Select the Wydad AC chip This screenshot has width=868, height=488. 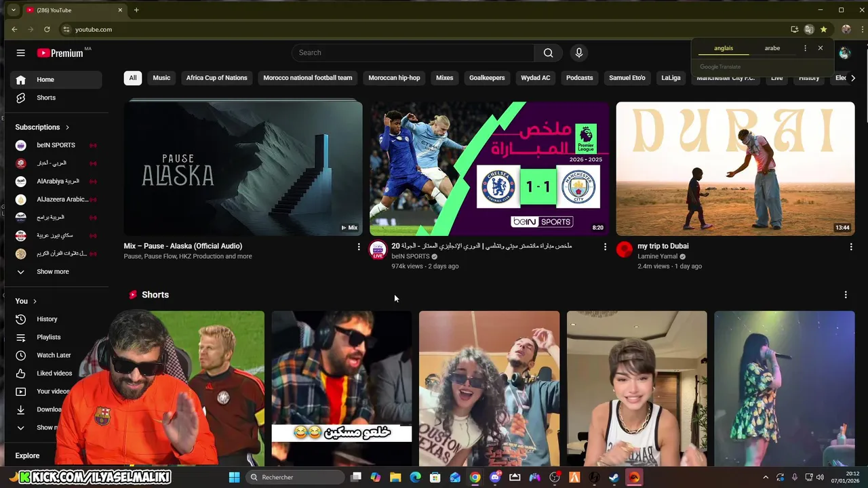click(x=536, y=78)
